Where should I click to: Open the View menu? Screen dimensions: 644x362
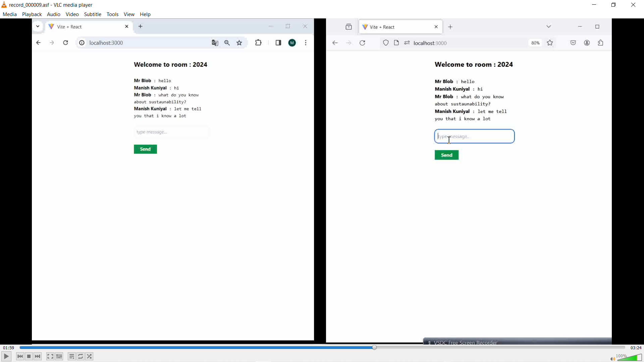(129, 14)
